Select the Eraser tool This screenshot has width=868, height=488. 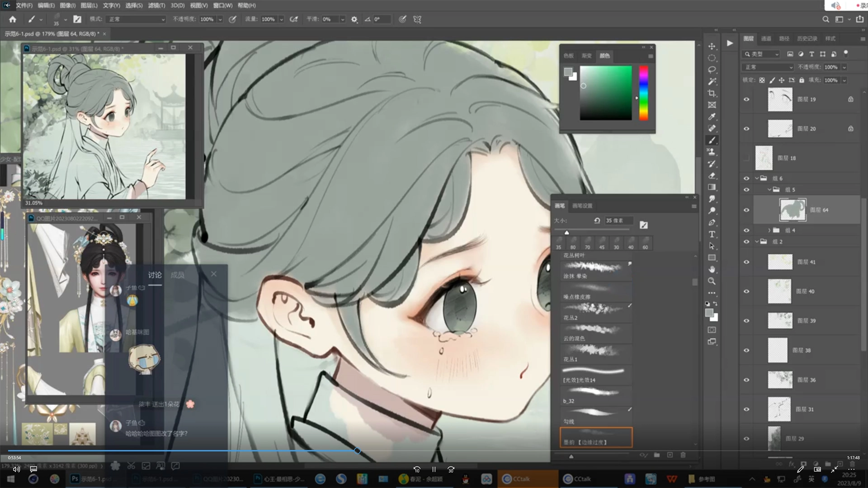(x=712, y=175)
